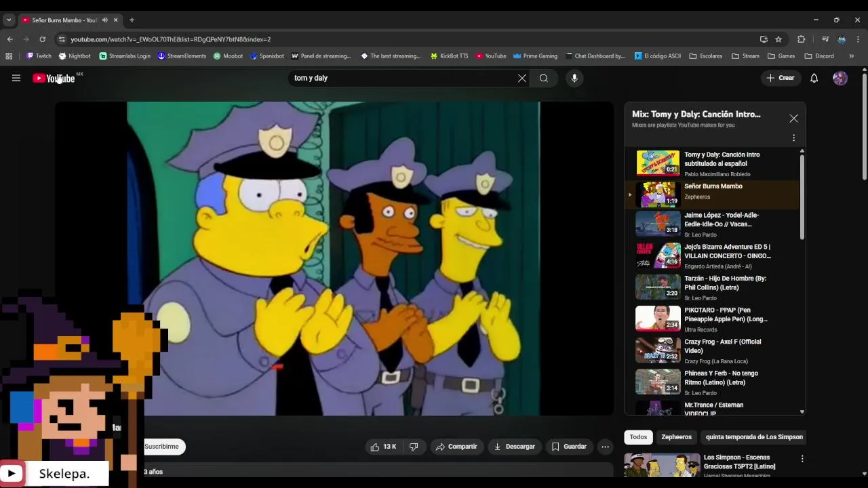Screen dimensions: 868x488
Task: Show more bookmarks chevron
Action: tap(852, 56)
